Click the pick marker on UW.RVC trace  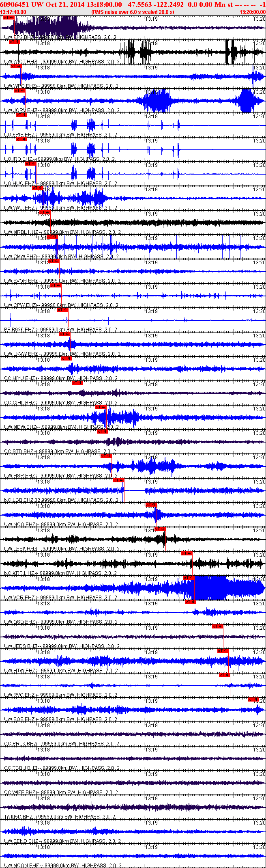224,675
